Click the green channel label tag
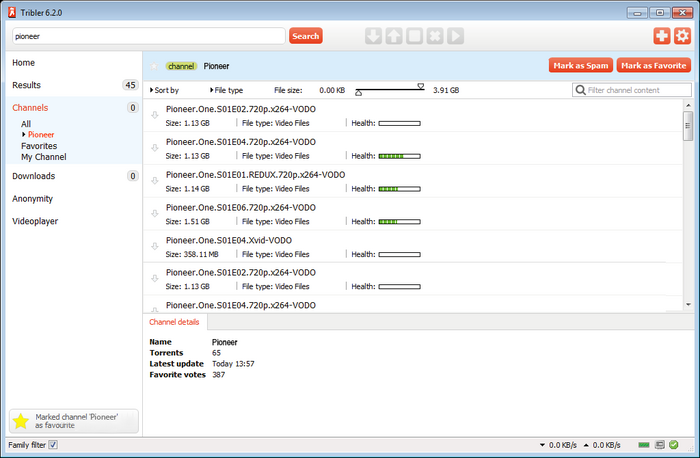Screen dimensions: 700x458 tap(181, 66)
